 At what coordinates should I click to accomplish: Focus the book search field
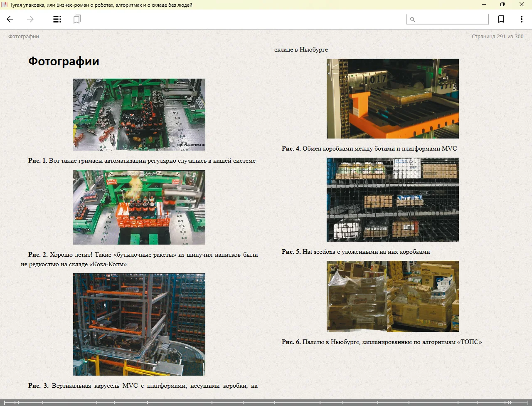pyautogui.click(x=451, y=20)
